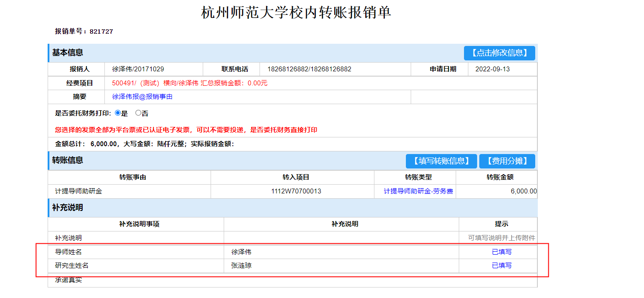
Task: Open the 徐泽伟报@报销事由 summary link
Action: (x=142, y=97)
